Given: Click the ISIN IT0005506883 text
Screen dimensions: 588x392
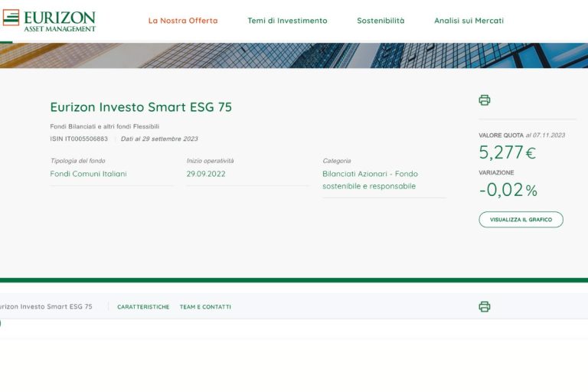Looking at the screenshot, I should (x=79, y=139).
